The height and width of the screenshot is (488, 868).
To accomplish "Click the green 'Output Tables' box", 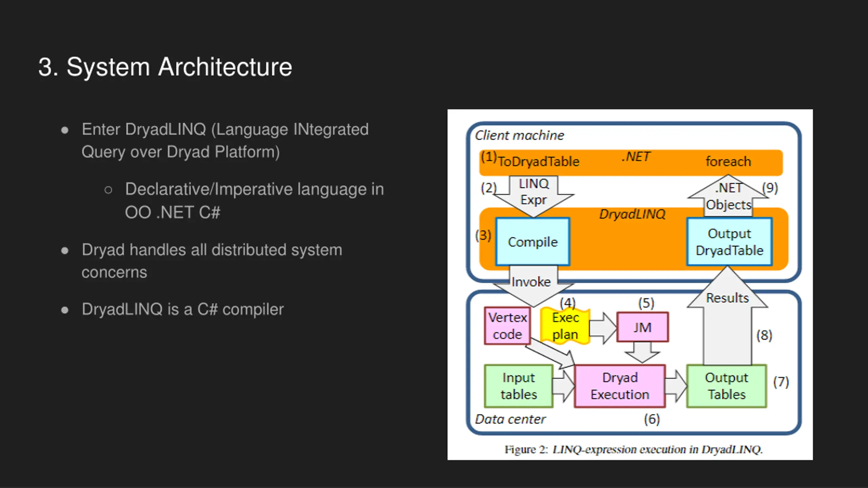I will click(x=727, y=386).
